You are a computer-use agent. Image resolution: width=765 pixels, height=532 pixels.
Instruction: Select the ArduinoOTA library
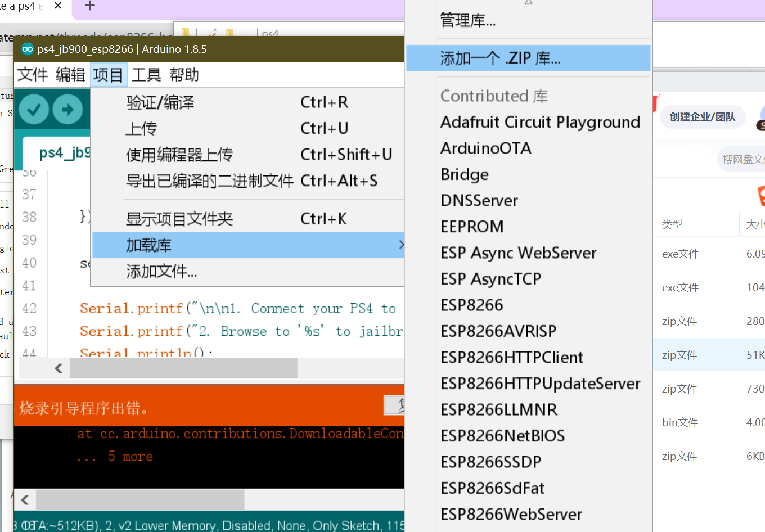(528, 148)
